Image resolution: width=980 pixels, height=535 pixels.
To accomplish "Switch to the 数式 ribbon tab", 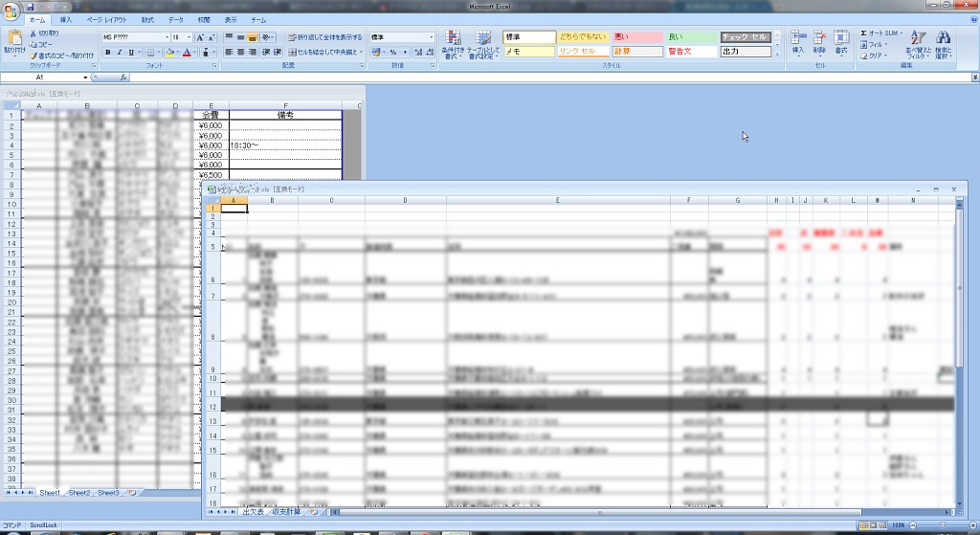I will [147, 20].
